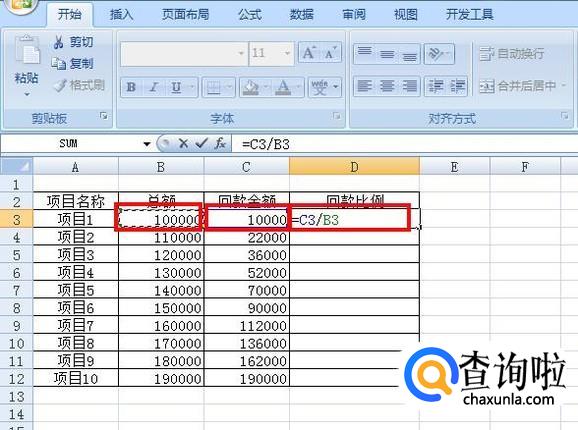Toggle Italic formatting

(x=154, y=87)
